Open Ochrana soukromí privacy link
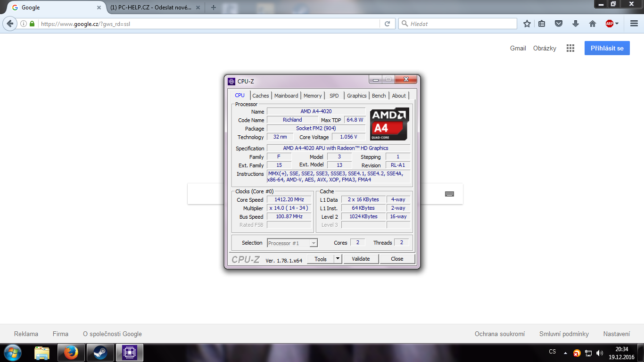This screenshot has width=644, height=362. 500,334
